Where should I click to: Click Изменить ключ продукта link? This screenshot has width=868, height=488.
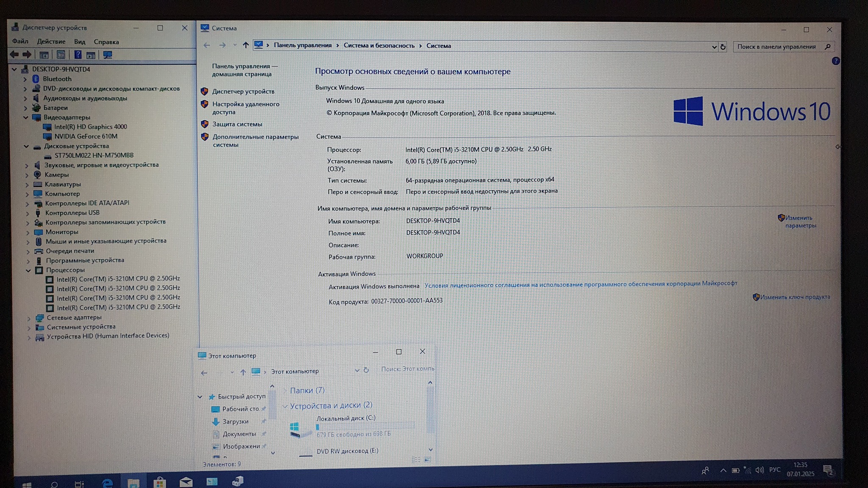[x=795, y=297]
